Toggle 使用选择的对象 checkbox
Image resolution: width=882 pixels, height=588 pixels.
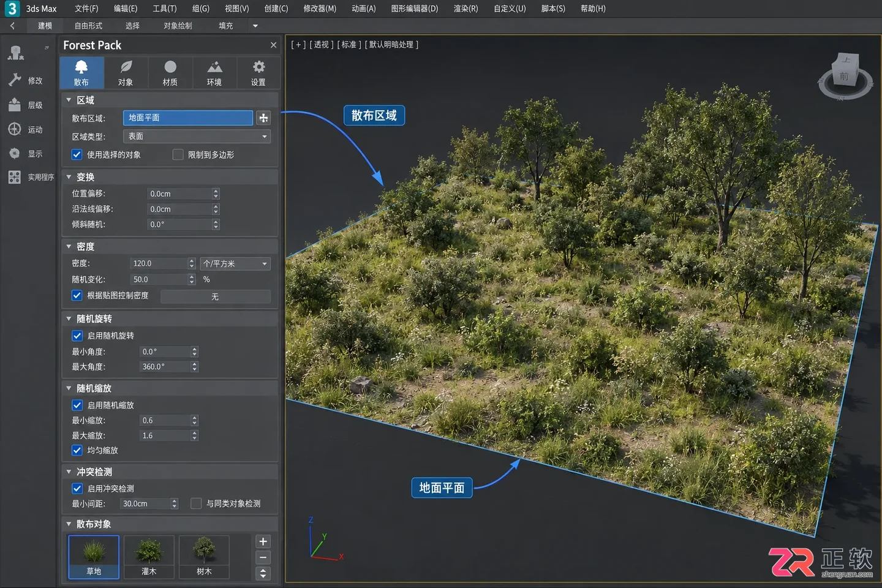click(77, 154)
